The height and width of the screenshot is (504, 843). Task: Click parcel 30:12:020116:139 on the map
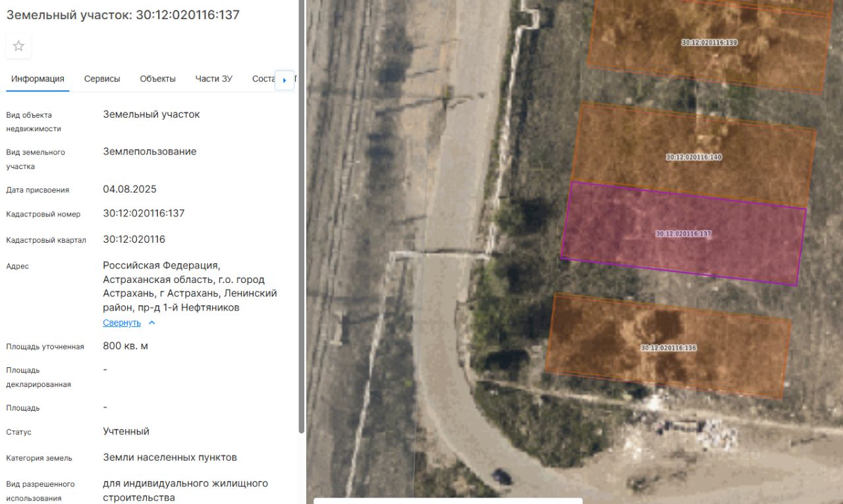[x=709, y=42]
